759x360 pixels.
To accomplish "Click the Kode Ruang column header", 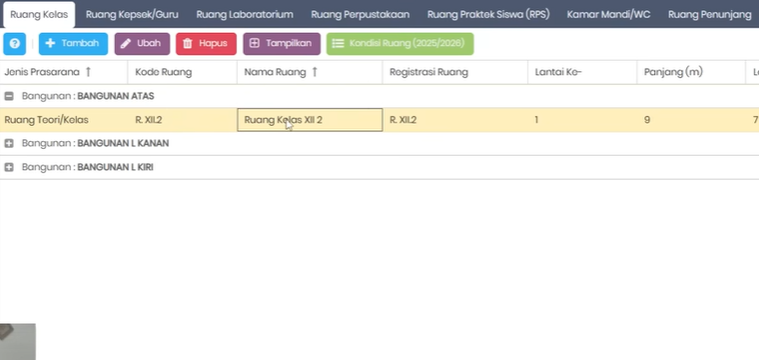I will (x=182, y=73).
